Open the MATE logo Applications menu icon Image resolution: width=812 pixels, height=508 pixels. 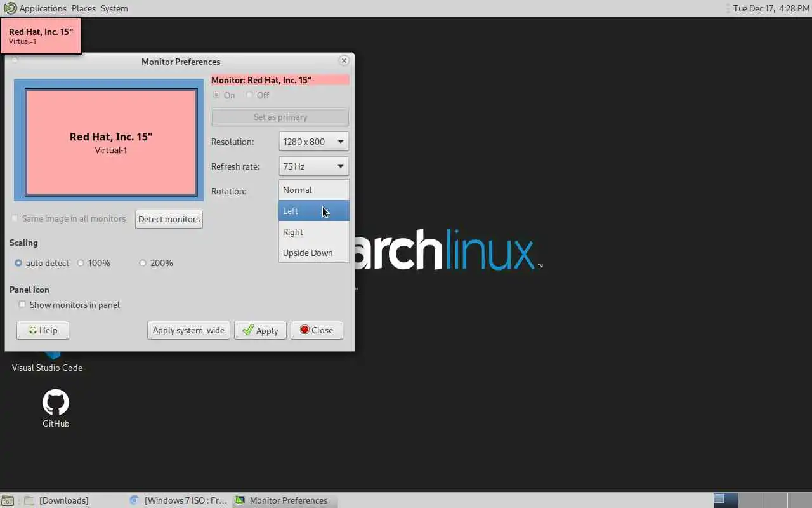click(x=10, y=8)
